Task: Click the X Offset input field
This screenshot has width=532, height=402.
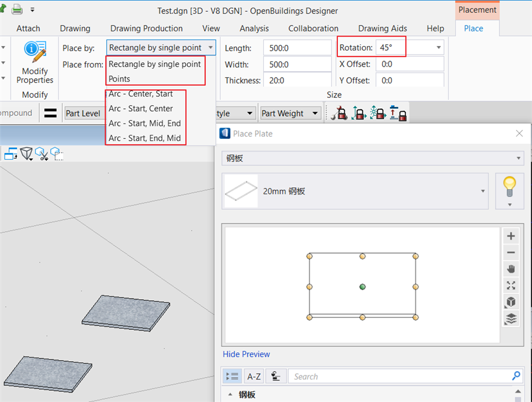Action: point(410,64)
